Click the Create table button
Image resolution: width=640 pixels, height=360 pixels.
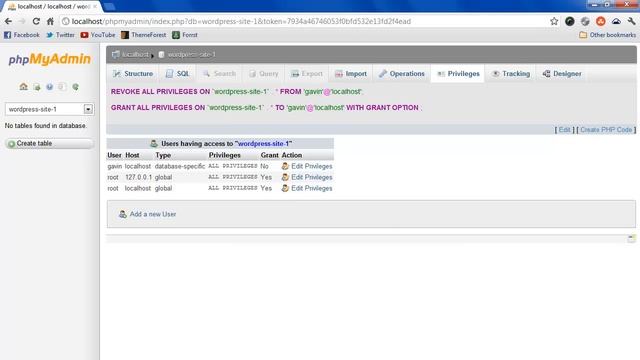click(49, 143)
